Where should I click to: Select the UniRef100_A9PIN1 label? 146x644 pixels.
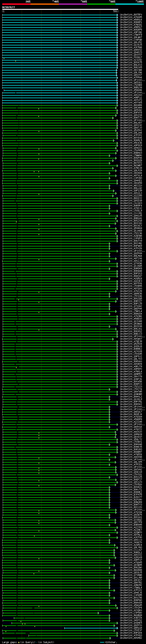coord(131,32)
